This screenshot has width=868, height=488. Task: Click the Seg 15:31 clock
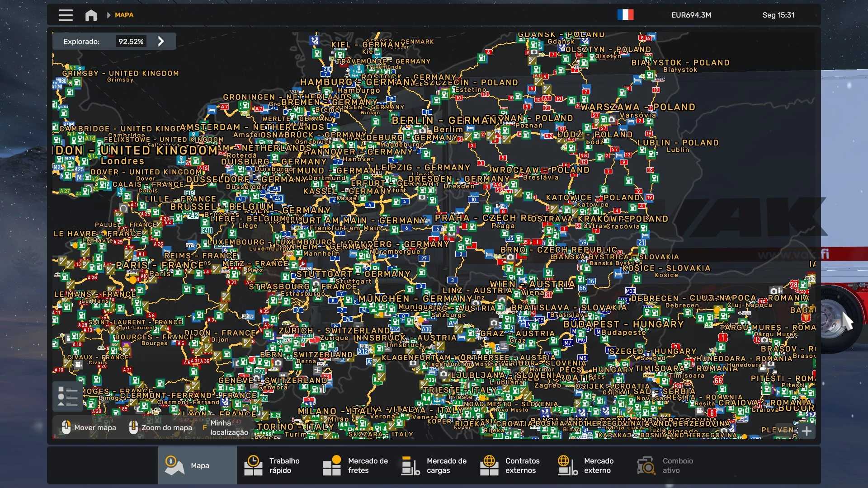click(x=778, y=15)
